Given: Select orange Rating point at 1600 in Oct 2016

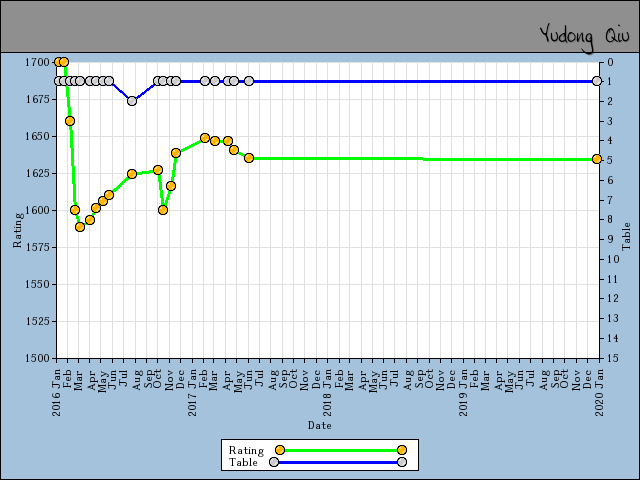Looking at the screenshot, I should [163, 210].
